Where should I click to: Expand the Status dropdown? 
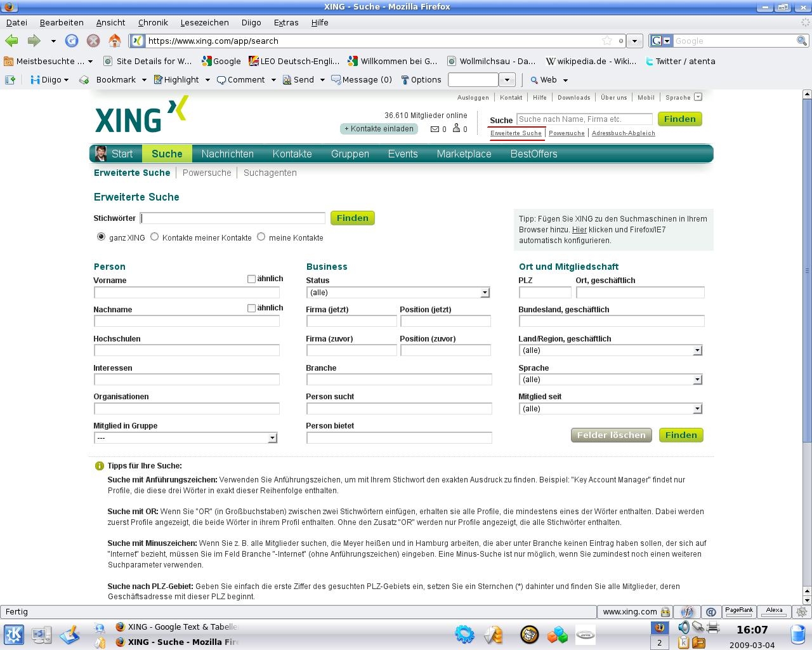pyautogui.click(x=398, y=293)
